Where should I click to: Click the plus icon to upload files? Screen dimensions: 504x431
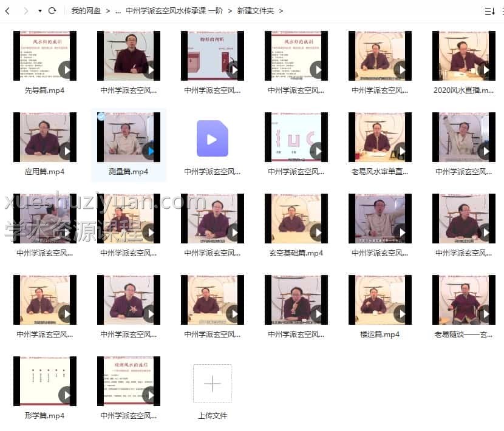pos(213,384)
